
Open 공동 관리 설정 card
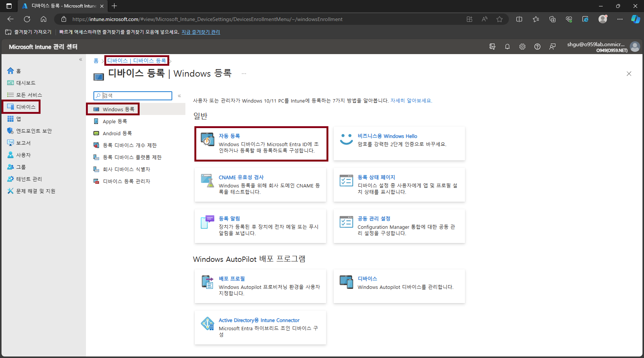click(399, 226)
